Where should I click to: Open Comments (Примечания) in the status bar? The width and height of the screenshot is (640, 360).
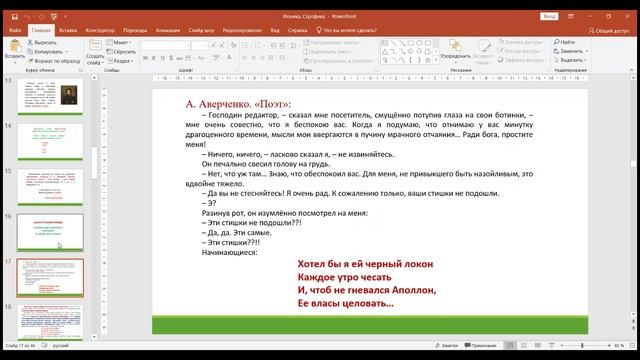pos(480,345)
